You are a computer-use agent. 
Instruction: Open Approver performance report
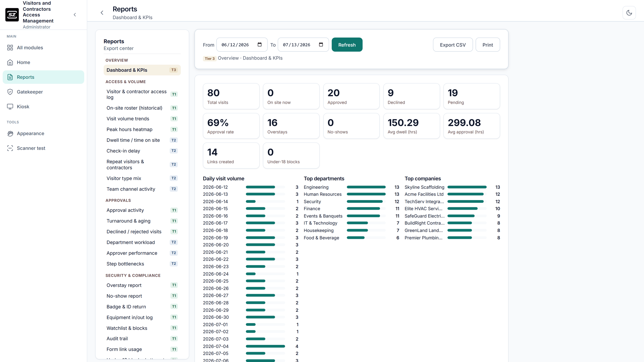[142, 253]
